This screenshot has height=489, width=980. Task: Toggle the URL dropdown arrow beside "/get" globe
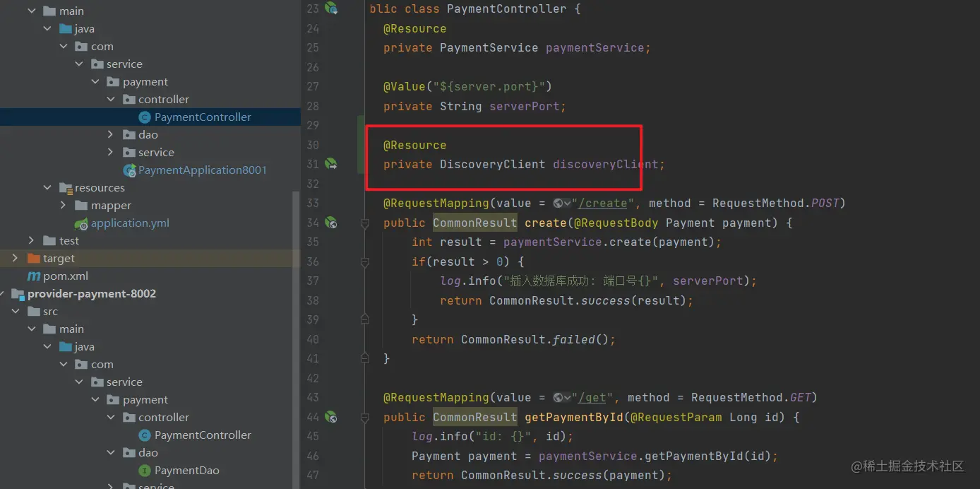(567, 398)
